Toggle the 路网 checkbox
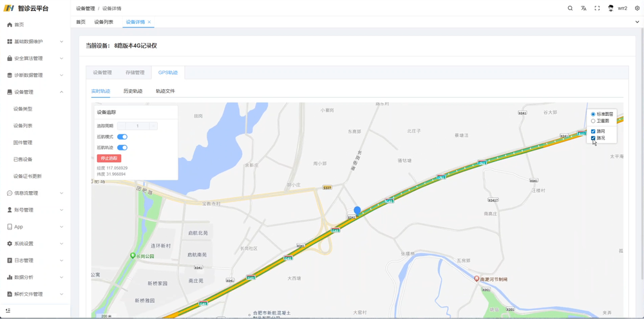The image size is (644, 319). 593,131
